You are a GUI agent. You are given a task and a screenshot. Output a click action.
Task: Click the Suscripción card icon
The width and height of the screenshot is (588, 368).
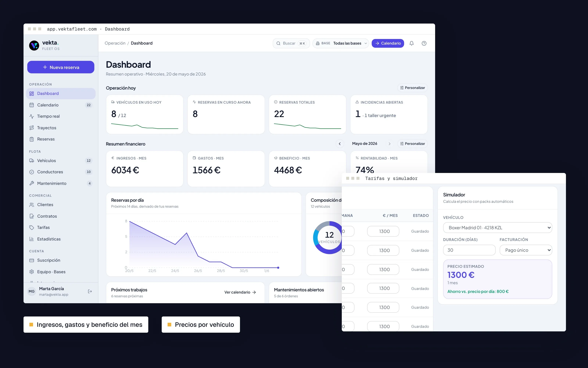pos(32,260)
